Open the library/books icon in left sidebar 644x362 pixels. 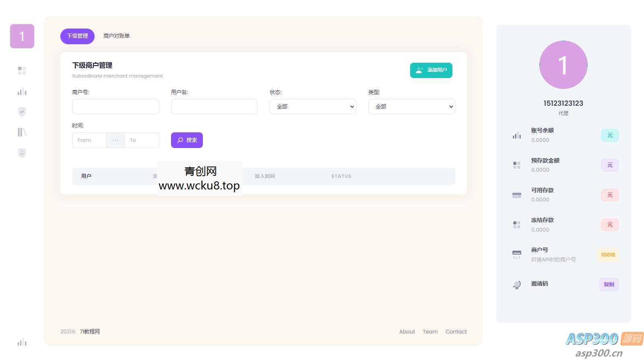(22, 132)
